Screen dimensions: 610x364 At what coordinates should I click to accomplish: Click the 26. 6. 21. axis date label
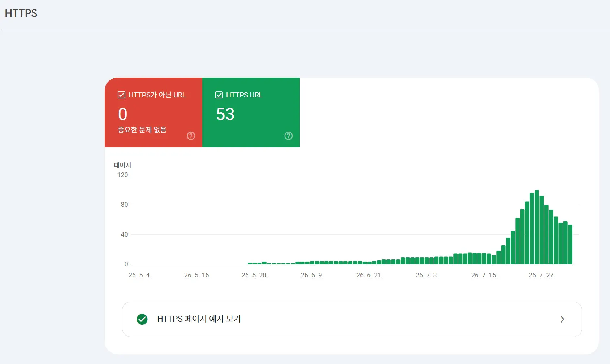pyautogui.click(x=369, y=275)
